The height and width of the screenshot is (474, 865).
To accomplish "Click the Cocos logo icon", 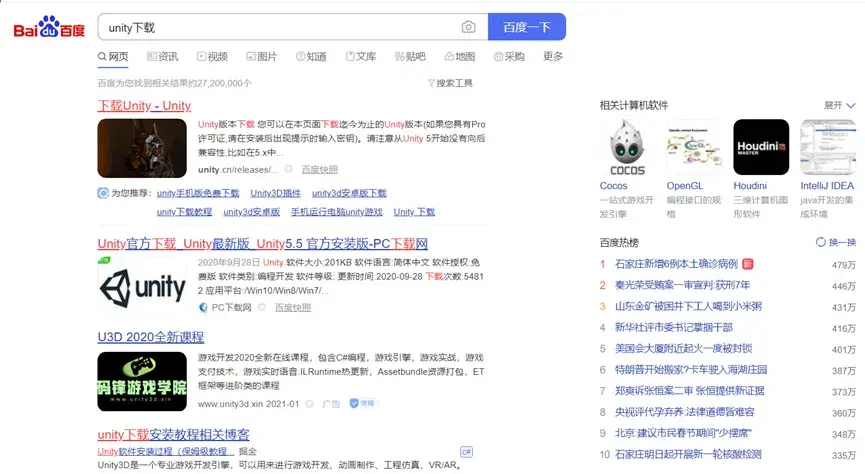I will coord(627,147).
